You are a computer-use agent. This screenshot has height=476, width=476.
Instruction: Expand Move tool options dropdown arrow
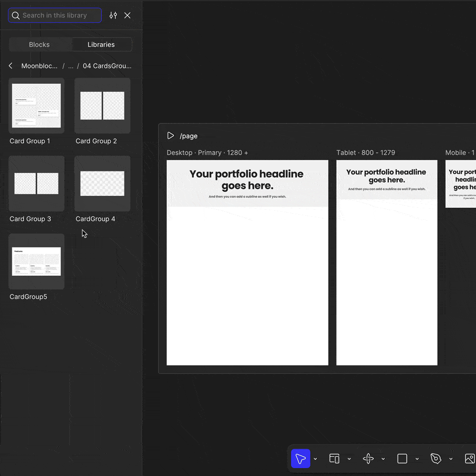(x=315, y=459)
